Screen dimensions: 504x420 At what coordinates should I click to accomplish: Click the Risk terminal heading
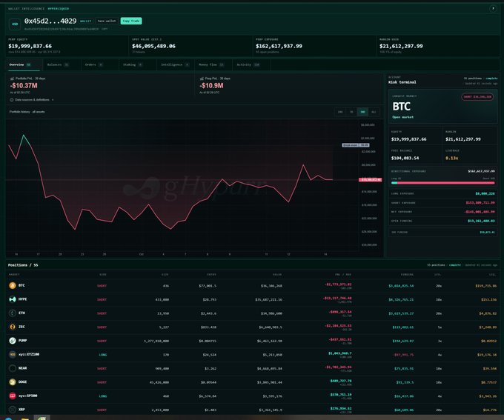pyautogui.click(x=402, y=82)
